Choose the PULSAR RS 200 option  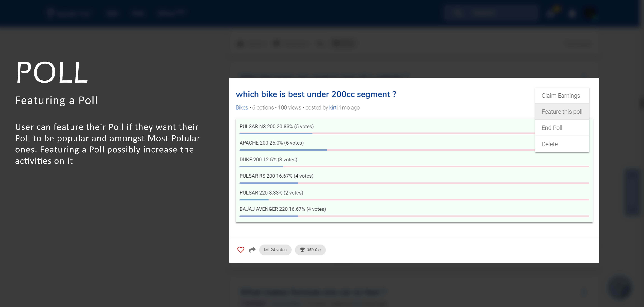coord(276,176)
